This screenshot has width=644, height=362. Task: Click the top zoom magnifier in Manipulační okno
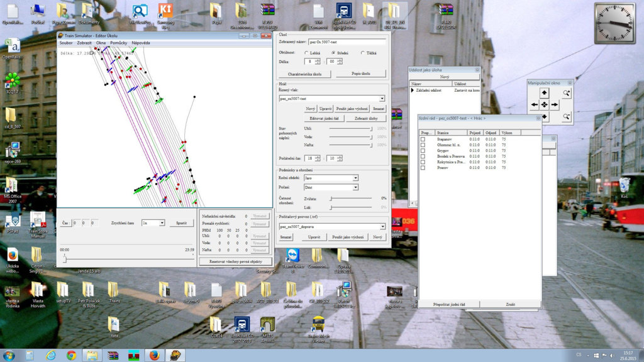(x=567, y=93)
